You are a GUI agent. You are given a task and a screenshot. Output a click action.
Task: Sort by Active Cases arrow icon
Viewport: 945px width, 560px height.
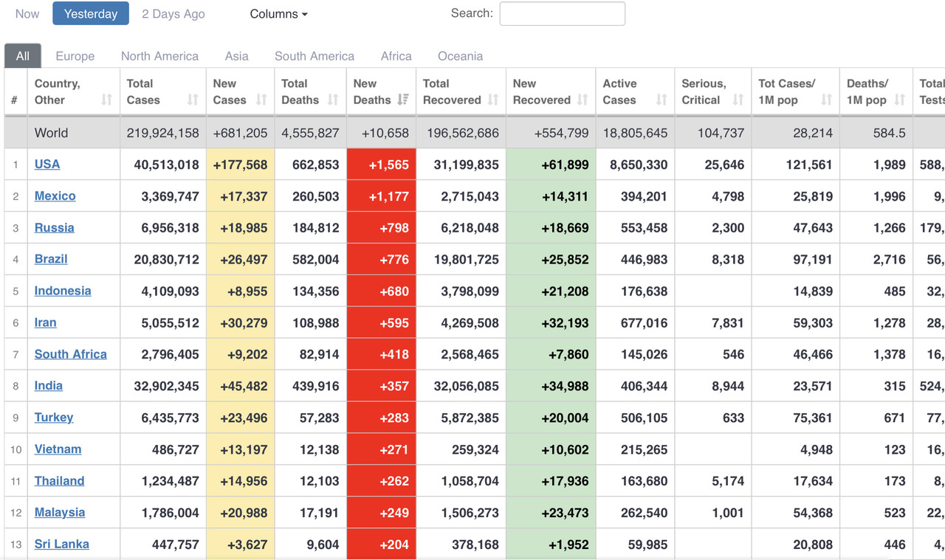661,100
